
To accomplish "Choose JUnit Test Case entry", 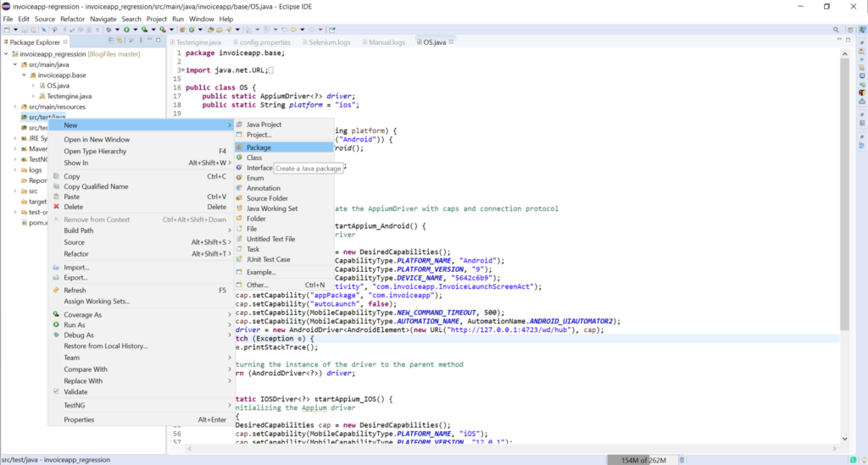I will coord(284,259).
